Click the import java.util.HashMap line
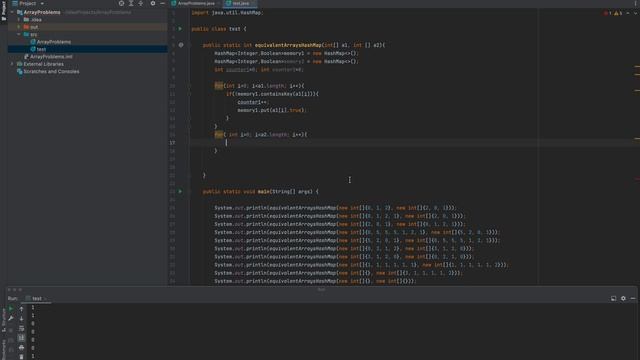This screenshot has height=360, width=640. 227,13
